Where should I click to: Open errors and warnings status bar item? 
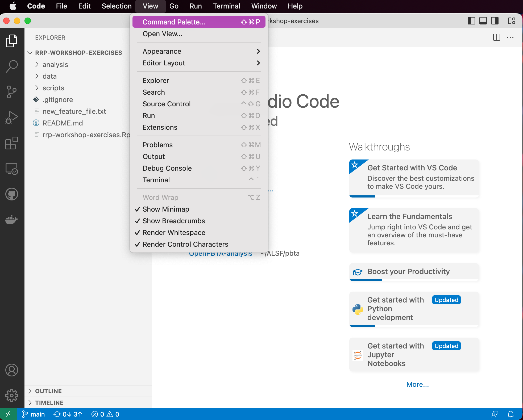105,414
